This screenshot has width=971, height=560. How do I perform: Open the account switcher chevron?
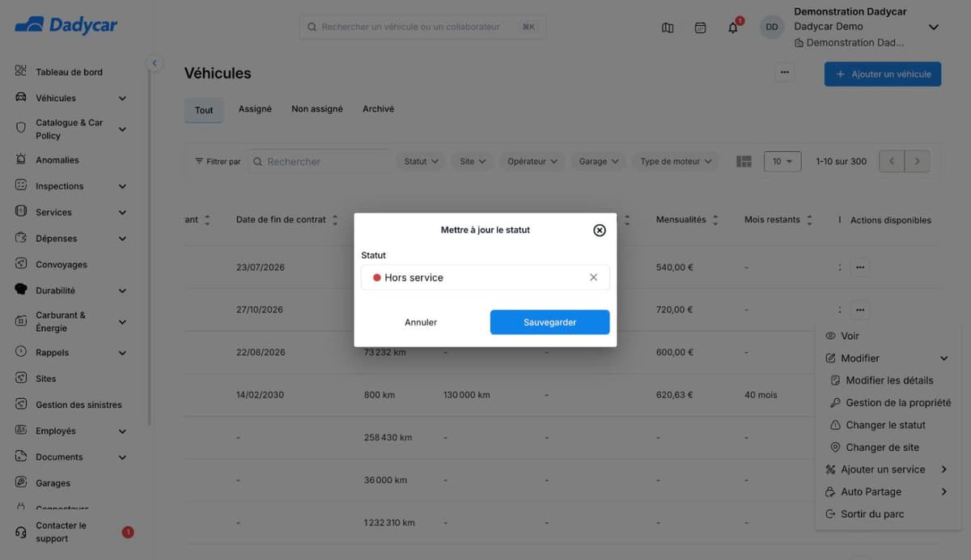933,28
